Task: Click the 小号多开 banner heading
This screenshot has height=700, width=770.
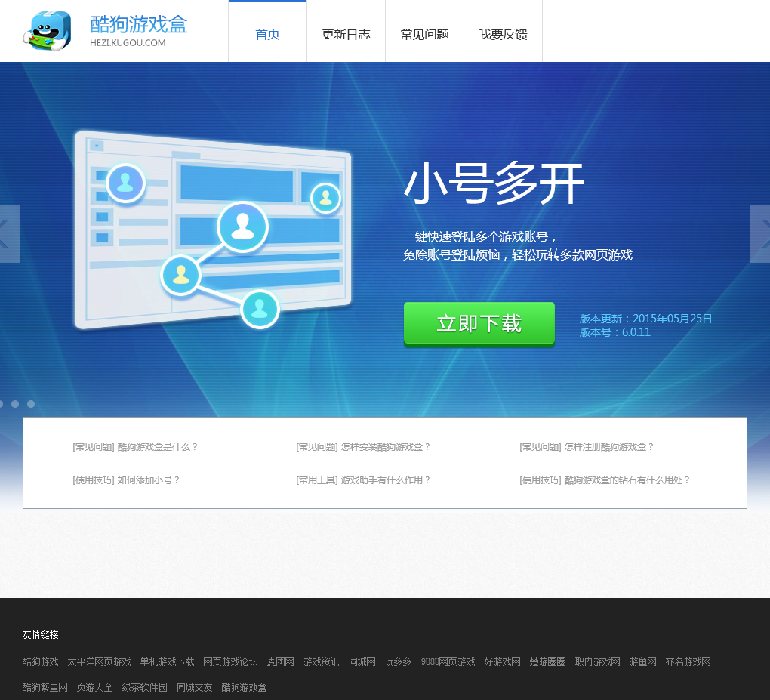Action: pyautogui.click(x=494, y=183)
